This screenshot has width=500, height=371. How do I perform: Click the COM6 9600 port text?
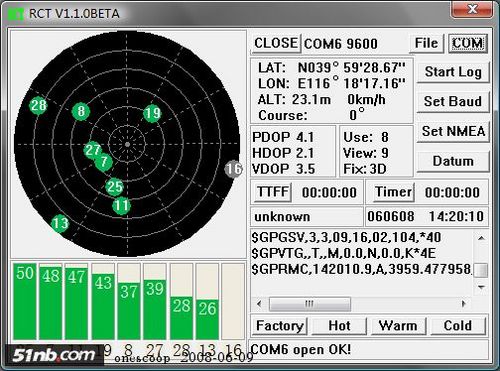pos(341,44)
